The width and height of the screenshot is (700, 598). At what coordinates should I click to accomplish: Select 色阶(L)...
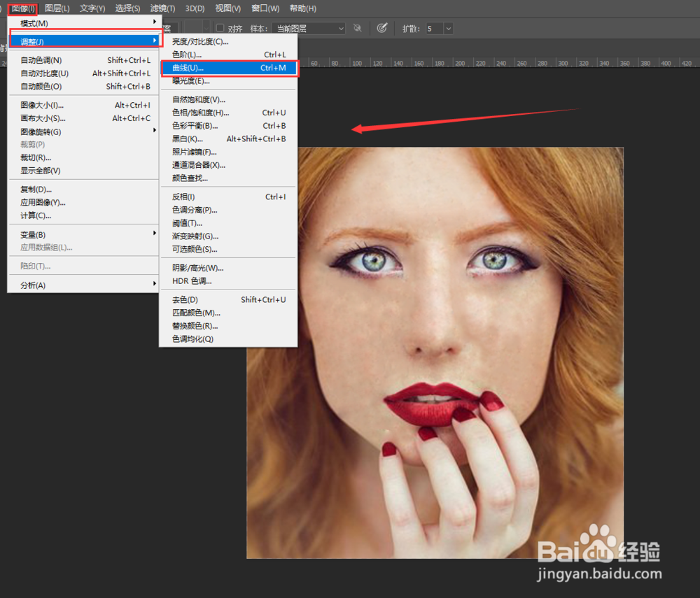pos(229,55)
